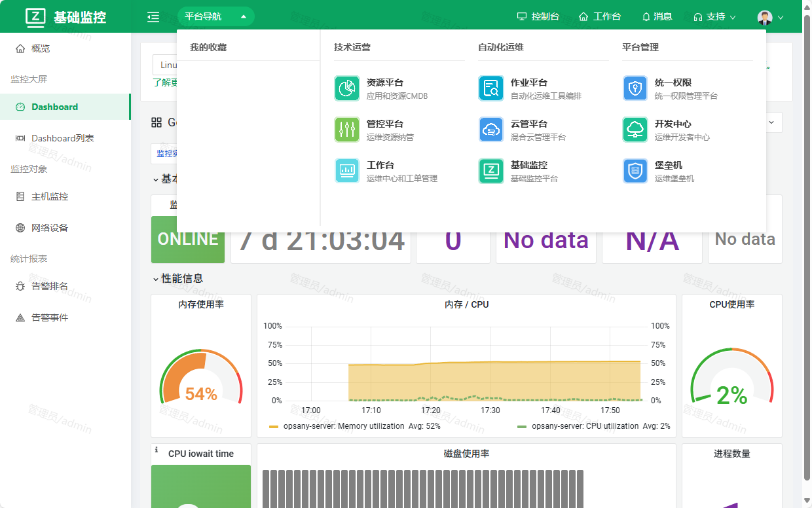The height and width of the screenshot is (508, 812).
Task: Click the 告警事件 warning triangle icon
Action: pyautogui.click(x=20, y=317)
